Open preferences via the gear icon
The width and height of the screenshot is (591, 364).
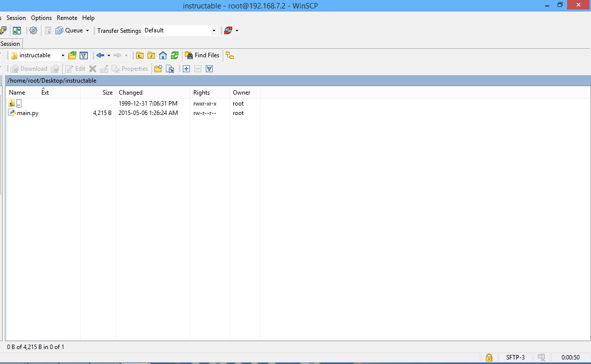[33, 30]
